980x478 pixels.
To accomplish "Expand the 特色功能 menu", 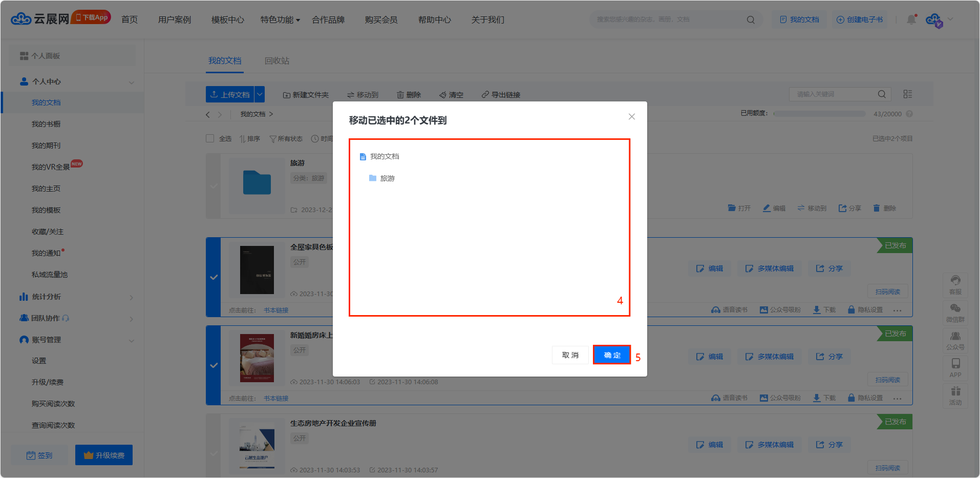I will pos(280,20).
